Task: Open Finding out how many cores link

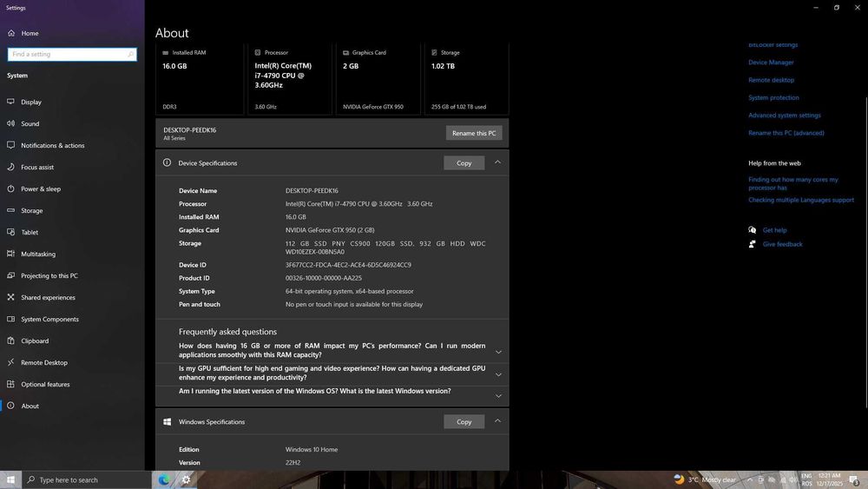Action: [793, 184]
